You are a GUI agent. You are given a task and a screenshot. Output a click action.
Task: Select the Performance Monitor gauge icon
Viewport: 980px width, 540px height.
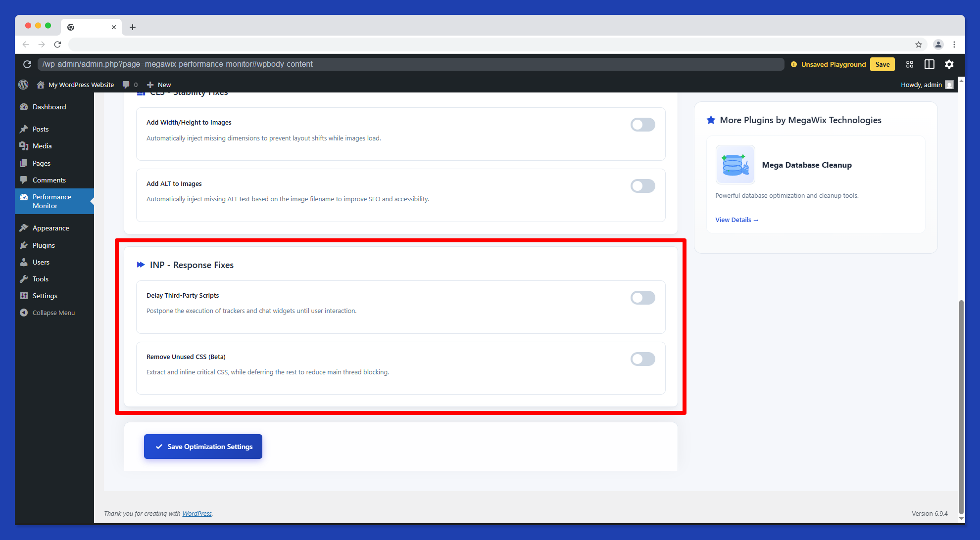coord(24,197)
